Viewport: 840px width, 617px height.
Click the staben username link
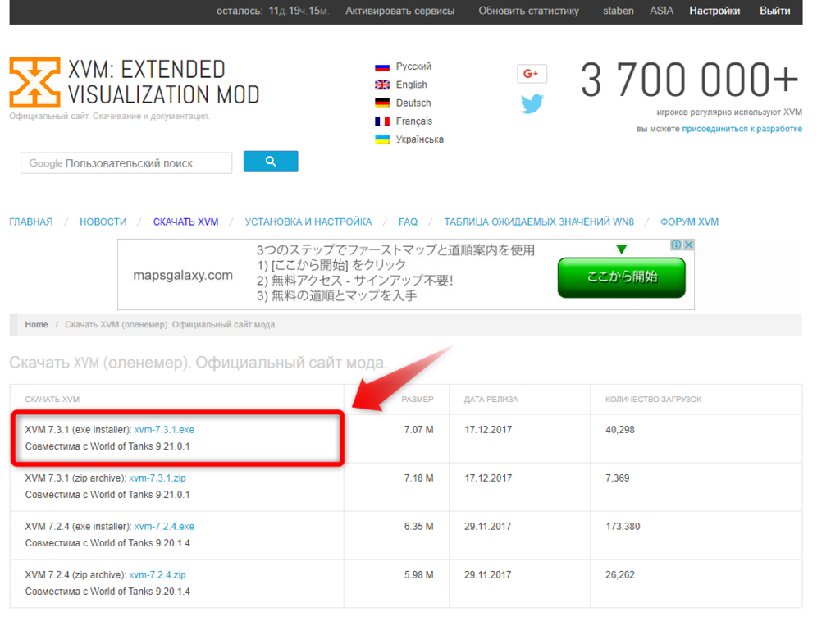tap(619, 11)
